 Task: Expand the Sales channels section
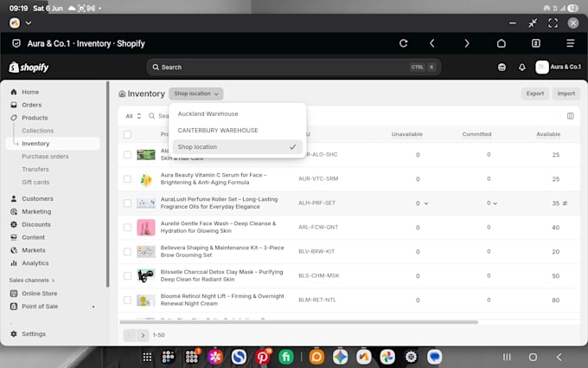32,281
